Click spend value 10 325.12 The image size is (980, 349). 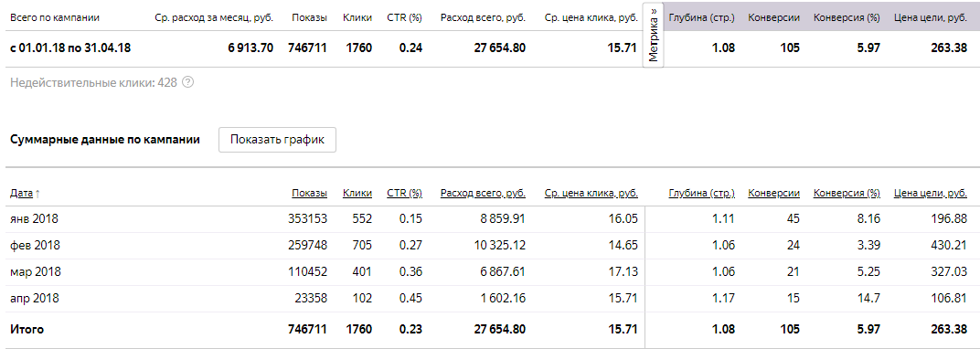pyautogui.click(x=499, y=246)
